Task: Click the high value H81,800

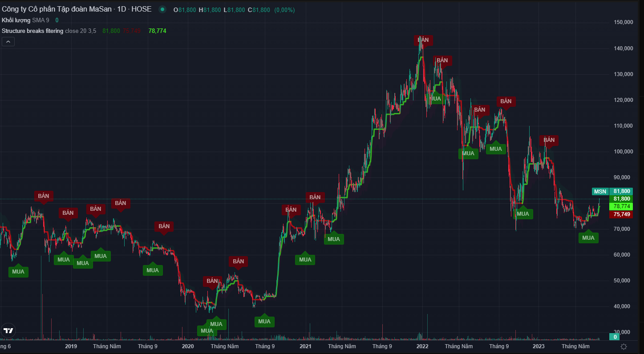Action: pos(210,10)
